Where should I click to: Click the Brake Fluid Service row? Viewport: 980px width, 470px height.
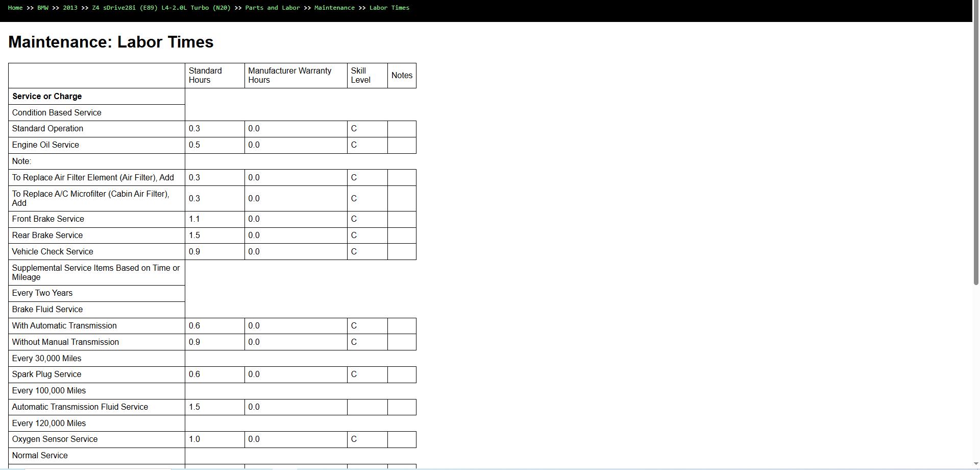(x=96, y=310)
